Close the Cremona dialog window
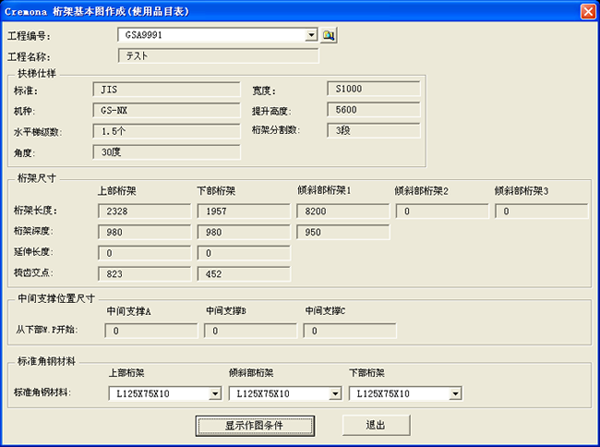Viewport: 600px width, 447px height. coord(587,10)
